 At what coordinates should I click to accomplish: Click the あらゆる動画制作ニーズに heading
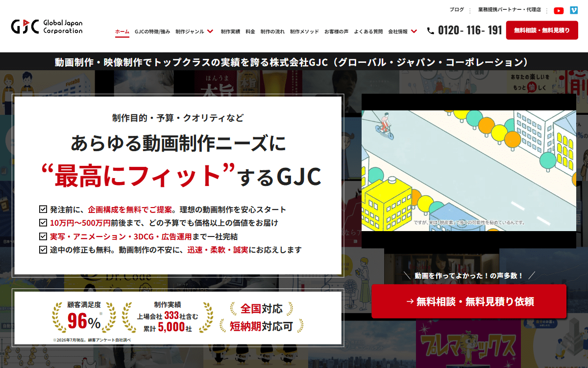177,143
